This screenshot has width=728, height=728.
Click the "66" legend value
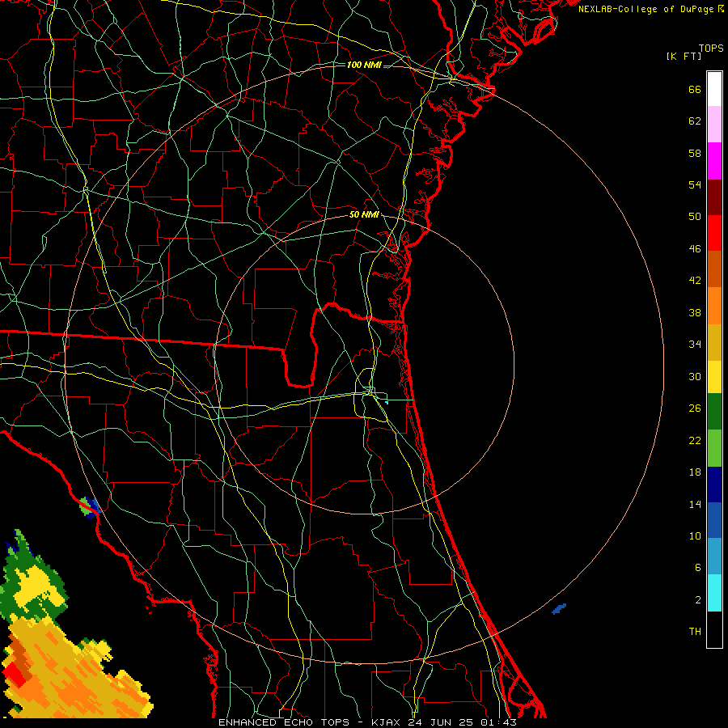click(695, 89)
